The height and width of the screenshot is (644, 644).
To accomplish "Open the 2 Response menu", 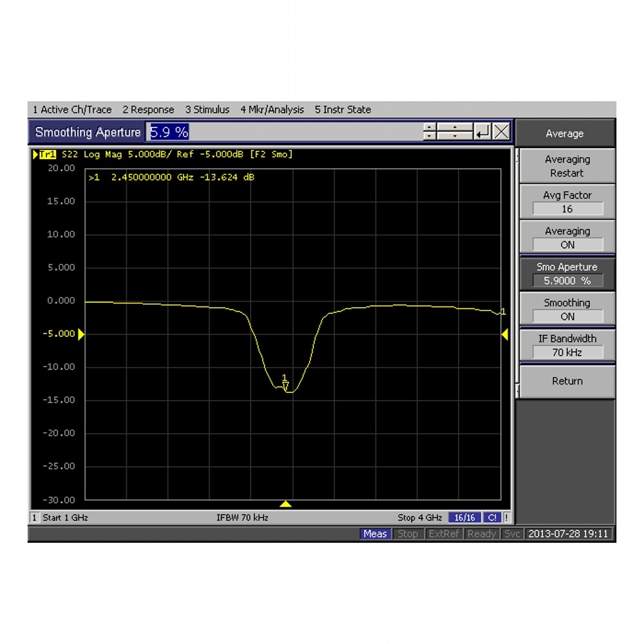I will pos(148,109).
